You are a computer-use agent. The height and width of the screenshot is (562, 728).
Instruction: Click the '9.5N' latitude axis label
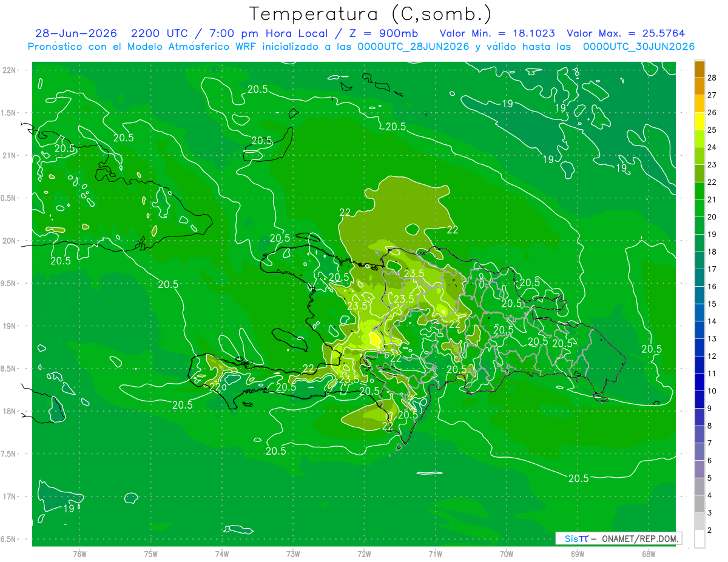click(x=9, y=283)
